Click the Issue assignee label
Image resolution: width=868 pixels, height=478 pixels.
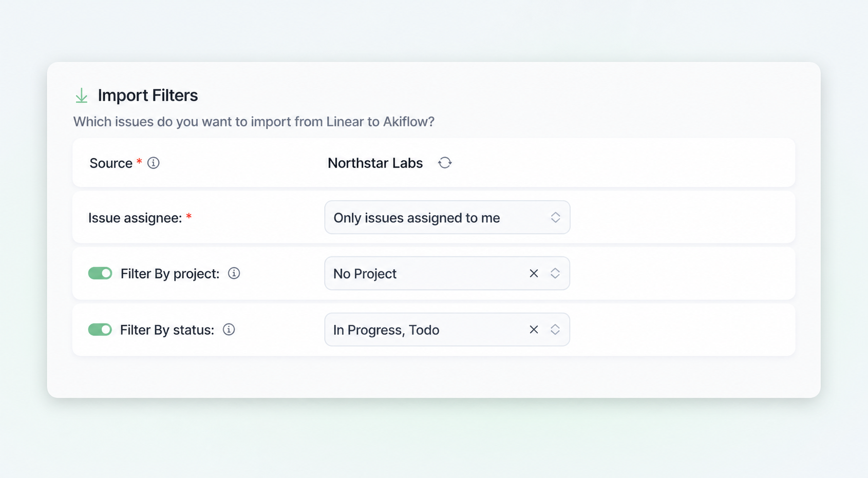(135, 218)
